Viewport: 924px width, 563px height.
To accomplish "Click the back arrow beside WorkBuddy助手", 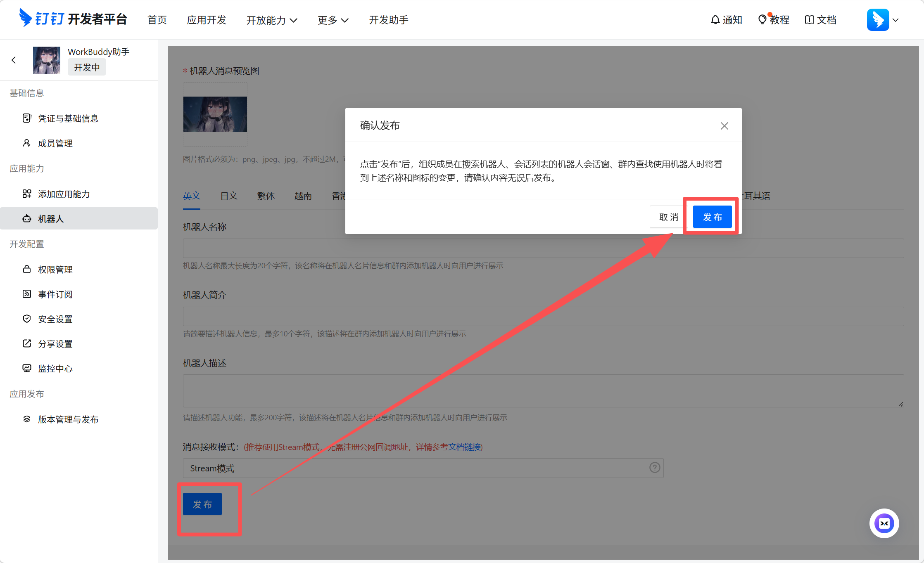I will tap(14, 60).
